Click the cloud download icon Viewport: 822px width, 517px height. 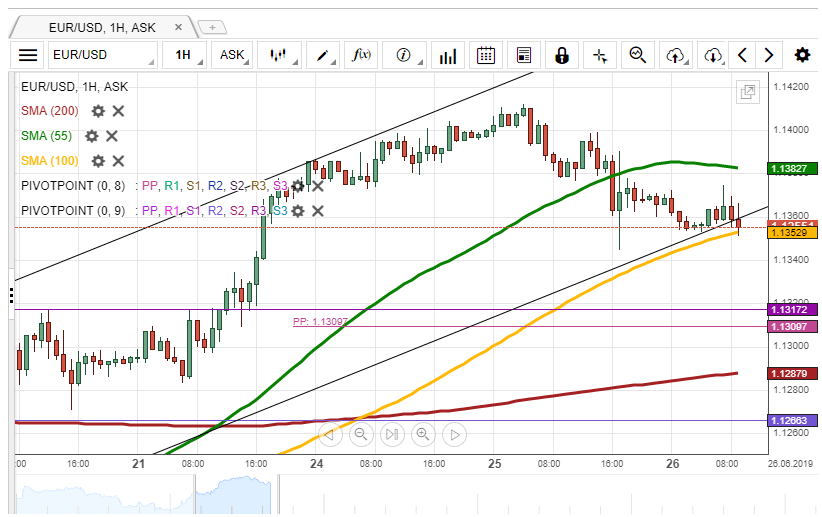(712, 55)
